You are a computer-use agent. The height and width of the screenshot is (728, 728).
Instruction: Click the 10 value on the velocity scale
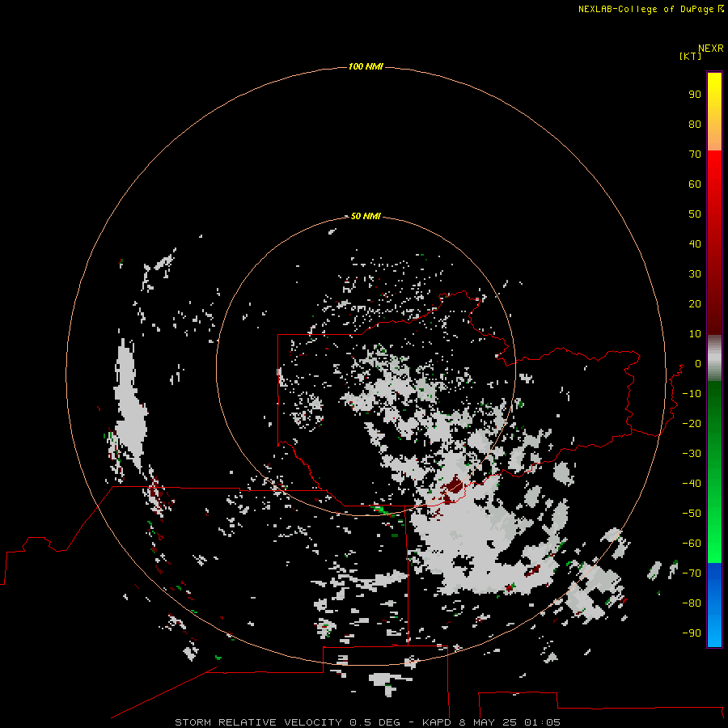[x=695, y=334]
